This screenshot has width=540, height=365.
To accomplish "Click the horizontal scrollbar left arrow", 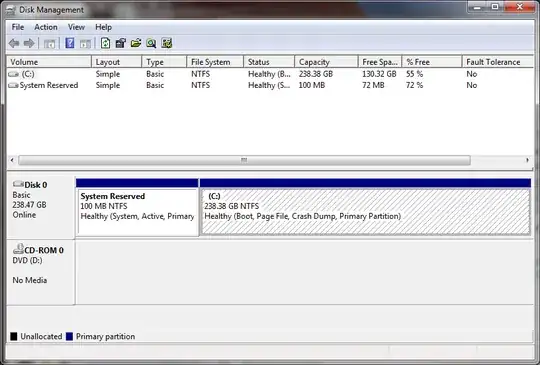I will [x=12, y=160].
